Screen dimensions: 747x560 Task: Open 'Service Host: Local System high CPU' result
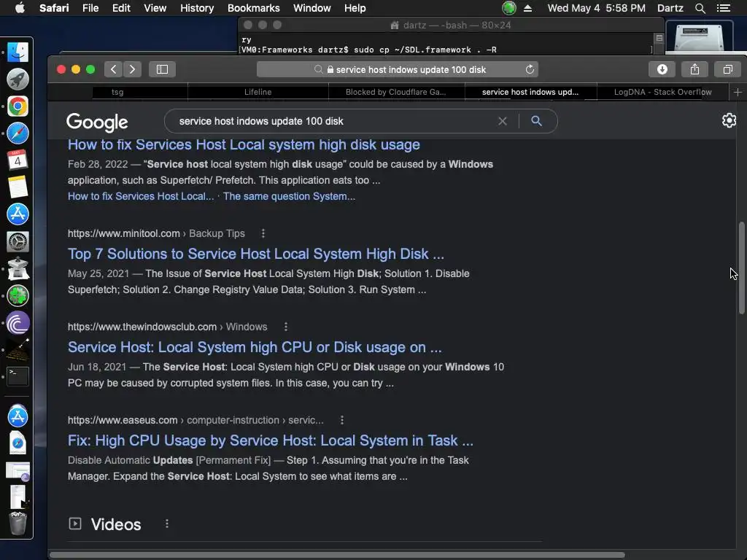(x=255, y=347)
